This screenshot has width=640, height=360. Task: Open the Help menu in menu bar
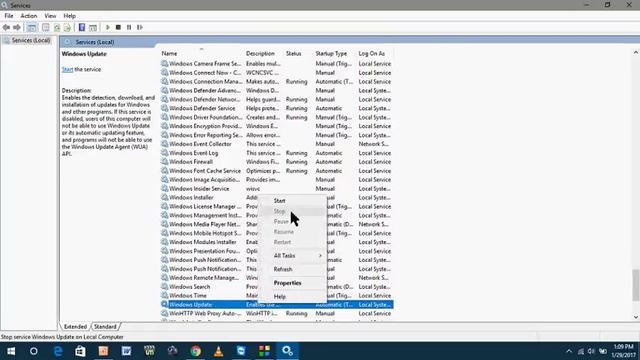coord(69,16)
